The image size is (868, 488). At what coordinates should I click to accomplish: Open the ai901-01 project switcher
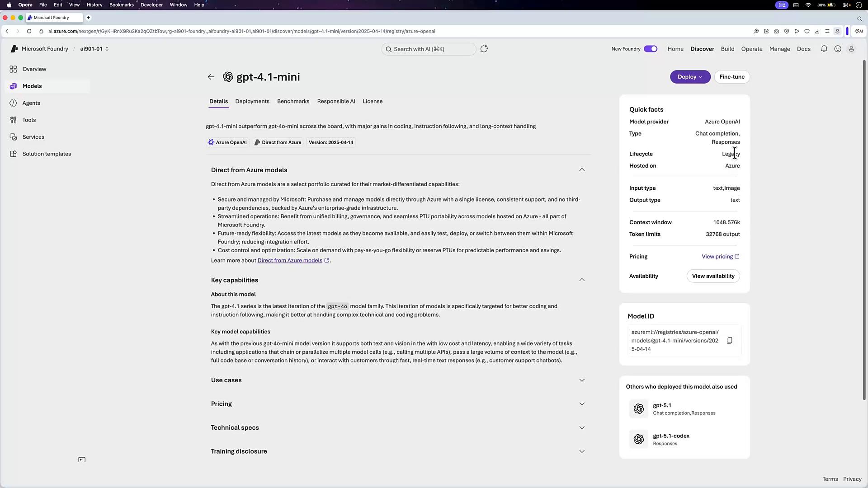pos(94,49)
